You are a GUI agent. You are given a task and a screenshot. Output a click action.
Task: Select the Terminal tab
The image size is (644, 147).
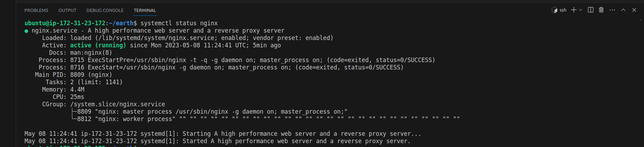point(145,11)
